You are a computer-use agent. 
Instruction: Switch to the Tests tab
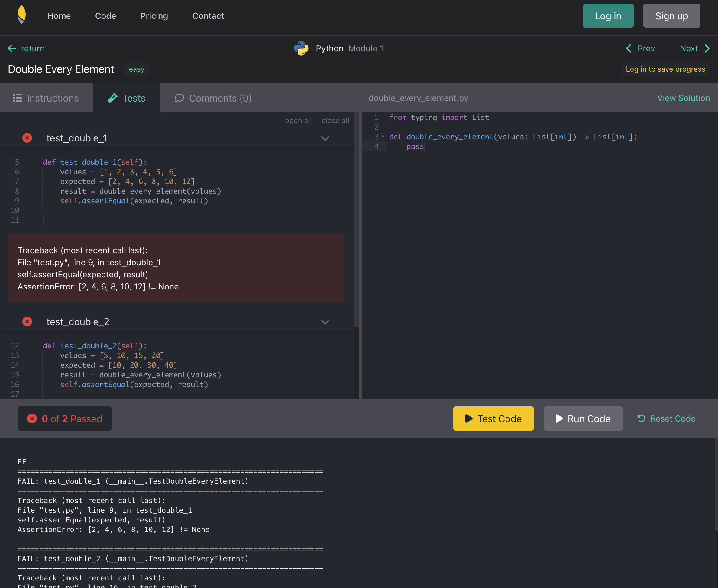click(x=127, y=98)
